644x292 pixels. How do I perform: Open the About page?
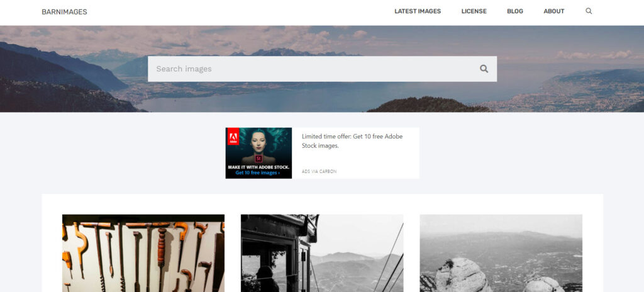[x=554, y=11]
